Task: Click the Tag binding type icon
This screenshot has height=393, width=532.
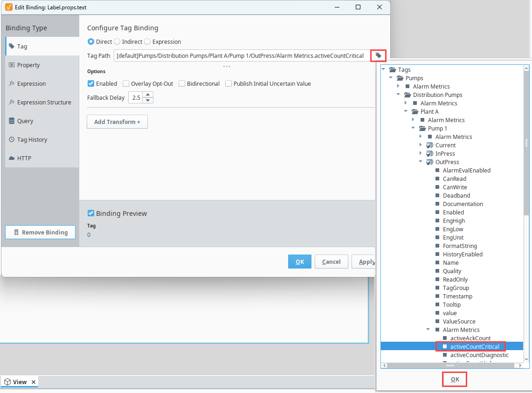Action: 12,46
